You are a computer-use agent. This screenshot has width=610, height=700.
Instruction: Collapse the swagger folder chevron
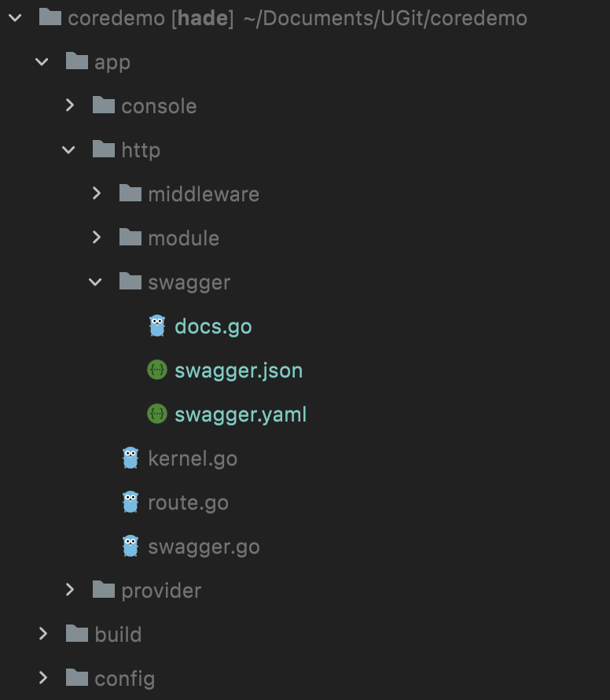pos(95,282)
